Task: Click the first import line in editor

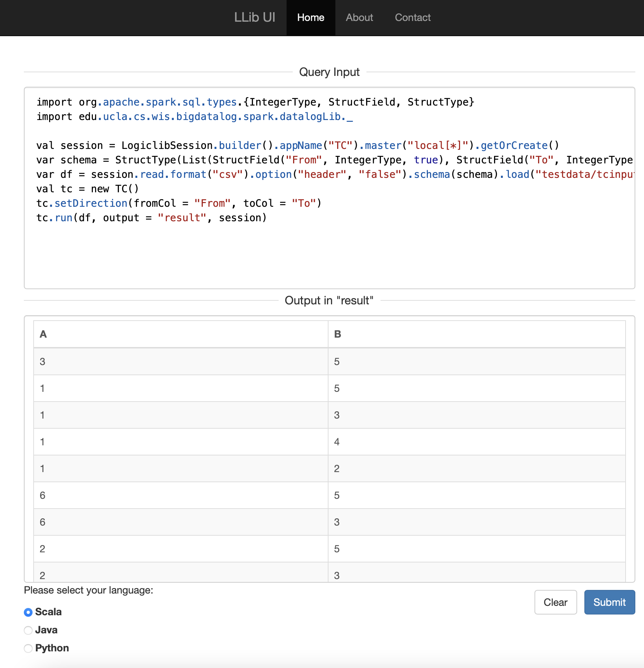Action: [255, 102]
